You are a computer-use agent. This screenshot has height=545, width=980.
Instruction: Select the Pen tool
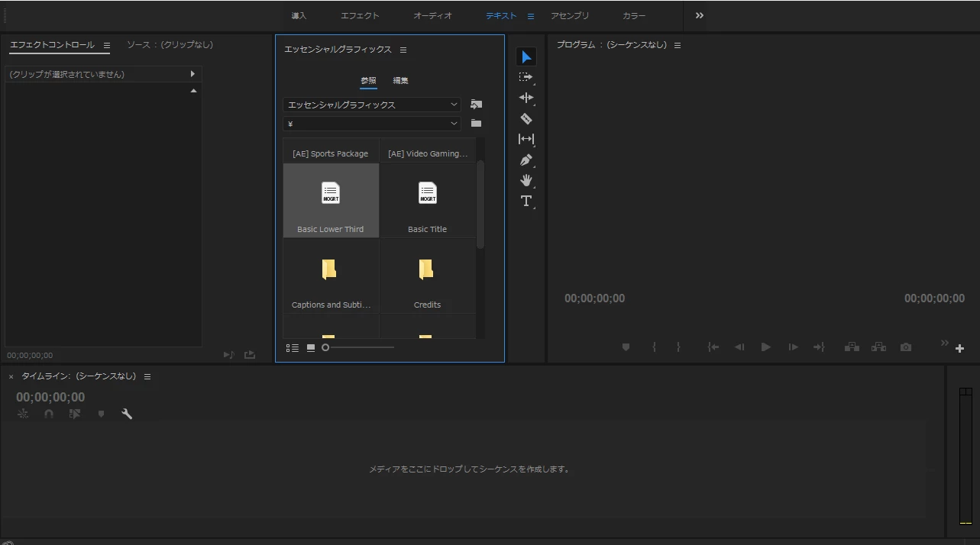pyautogui.click(x=526, y=160)
